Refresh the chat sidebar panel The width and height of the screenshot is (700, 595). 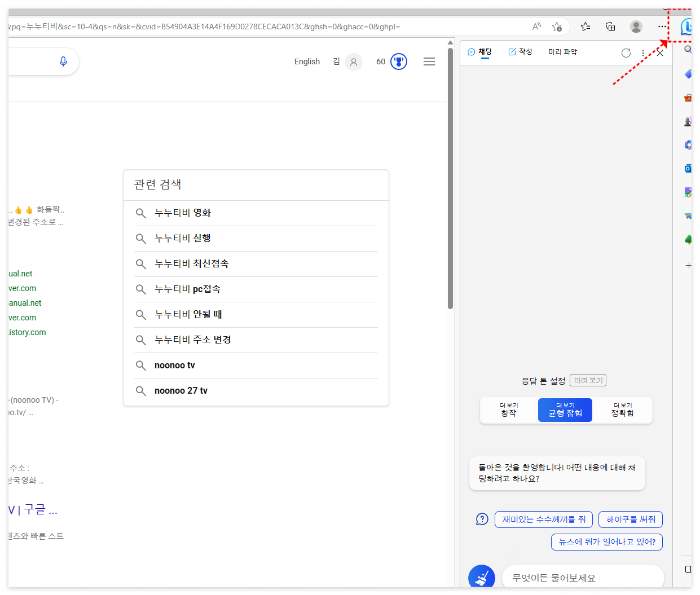click(626, 53)
